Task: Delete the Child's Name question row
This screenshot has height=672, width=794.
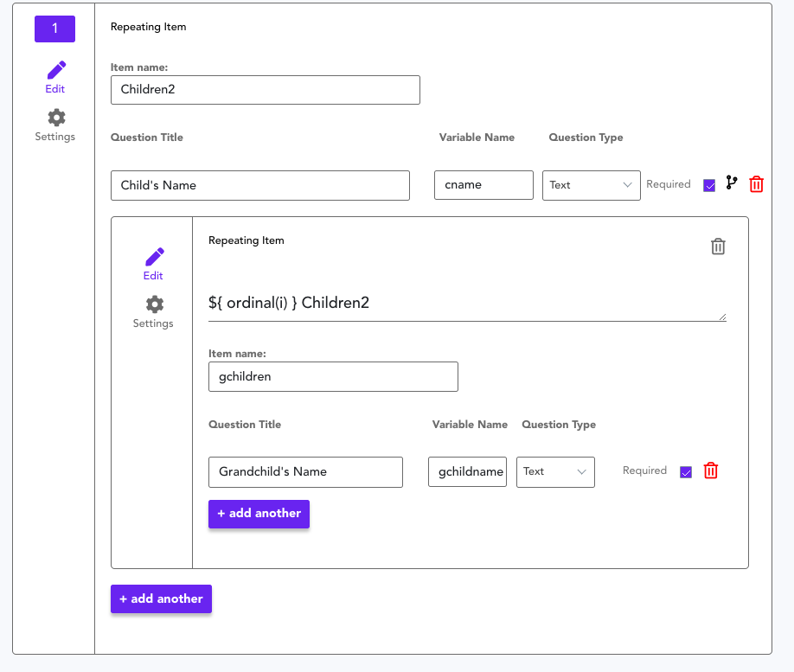Action: point(756,184)
